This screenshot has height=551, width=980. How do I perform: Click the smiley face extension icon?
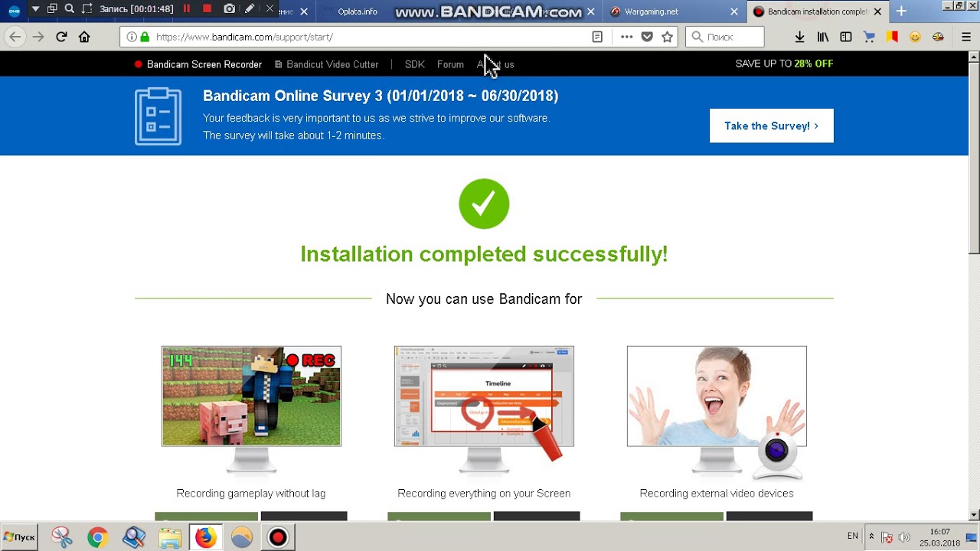pos(915,37)
